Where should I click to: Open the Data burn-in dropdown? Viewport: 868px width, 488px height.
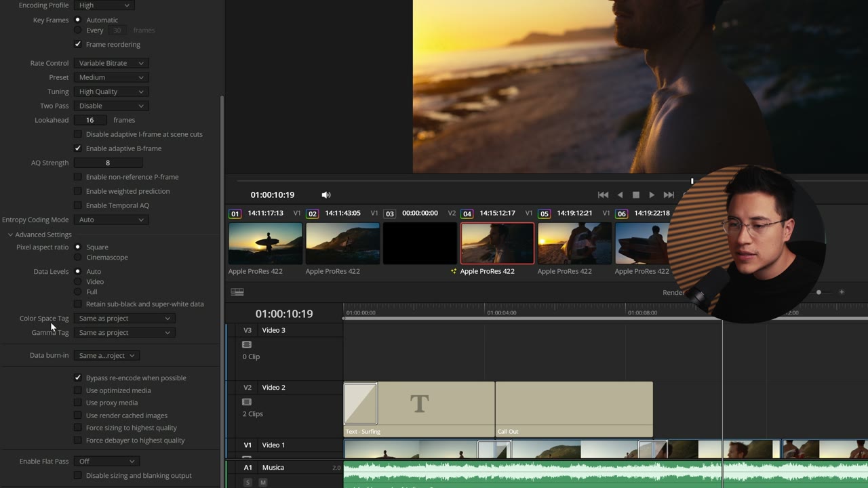[x=106, y=356]
